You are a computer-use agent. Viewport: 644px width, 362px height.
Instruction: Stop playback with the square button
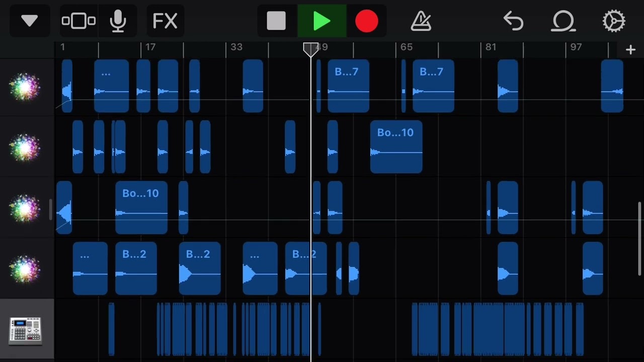276,21
